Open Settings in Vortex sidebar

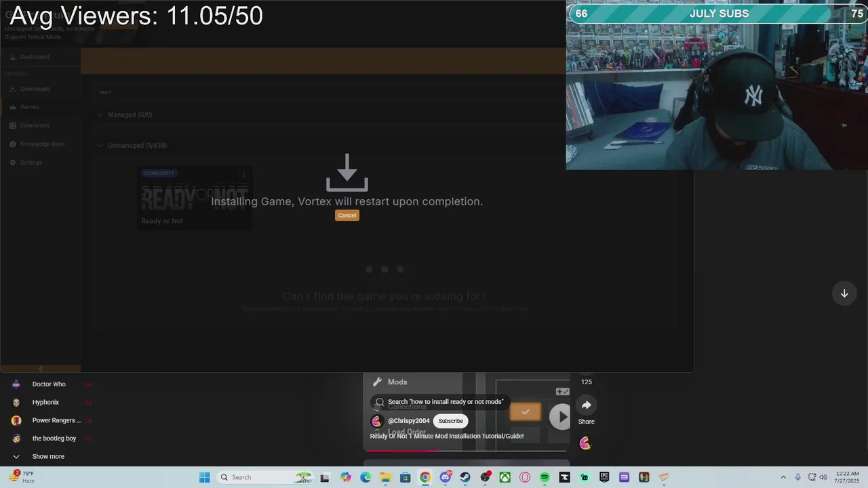pyautogui.click(x=31, y=163)
